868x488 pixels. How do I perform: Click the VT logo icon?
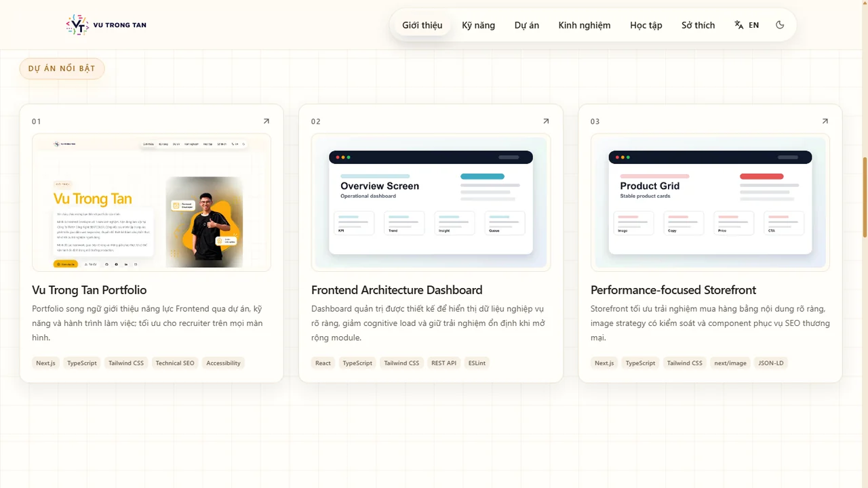(x=77, y=25)
